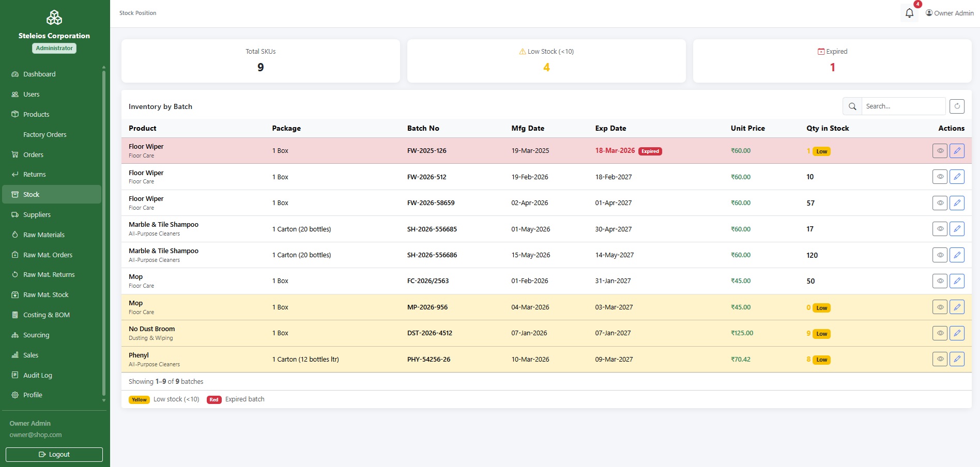Navigate to Factory Orders

click(x=52, y=134)
